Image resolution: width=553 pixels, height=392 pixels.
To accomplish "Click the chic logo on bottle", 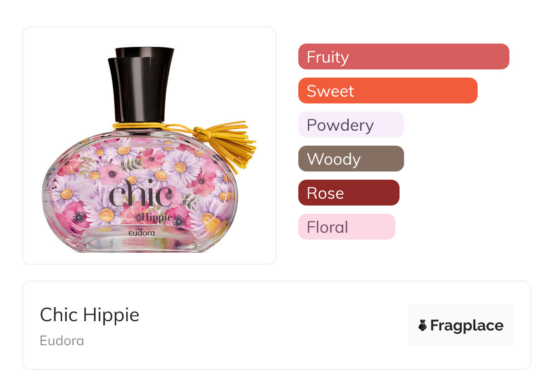I will pyautogui.click(x=141, y=194).
